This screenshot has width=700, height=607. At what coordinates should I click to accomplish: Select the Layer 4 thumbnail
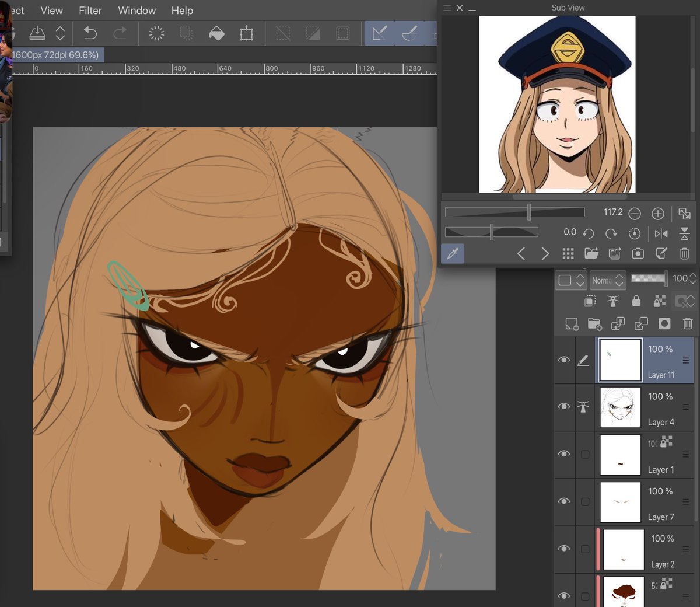point(620,407)
